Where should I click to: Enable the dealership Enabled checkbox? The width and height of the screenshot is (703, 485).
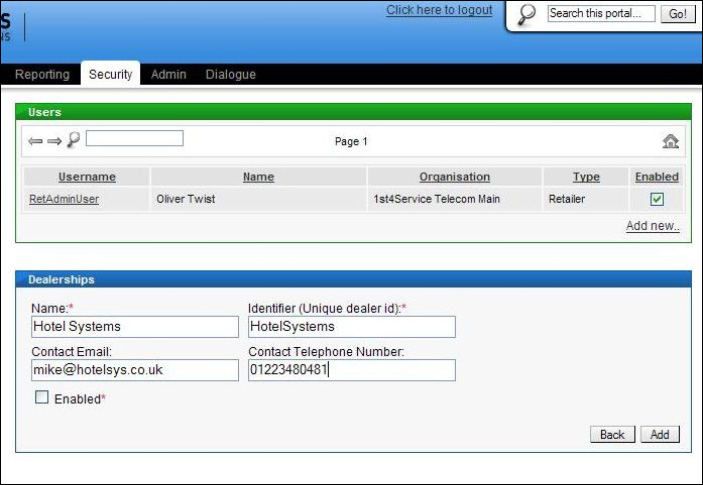[x=42, y=398]
